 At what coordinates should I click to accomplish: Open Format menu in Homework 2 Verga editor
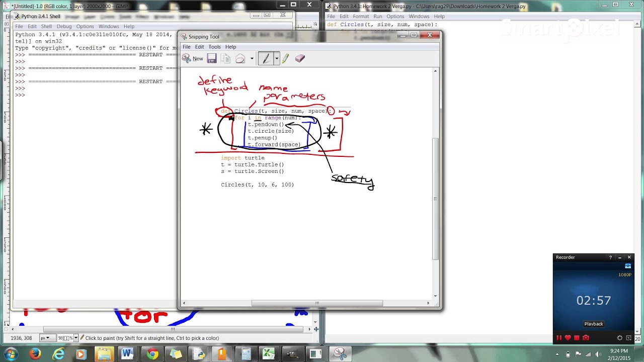(361, 16)
